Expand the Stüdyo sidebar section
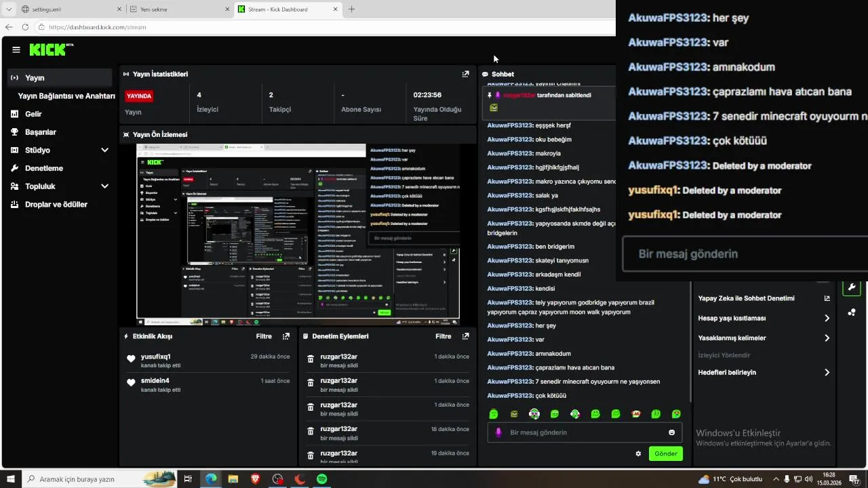868x488 pixels. coord(60,150)
